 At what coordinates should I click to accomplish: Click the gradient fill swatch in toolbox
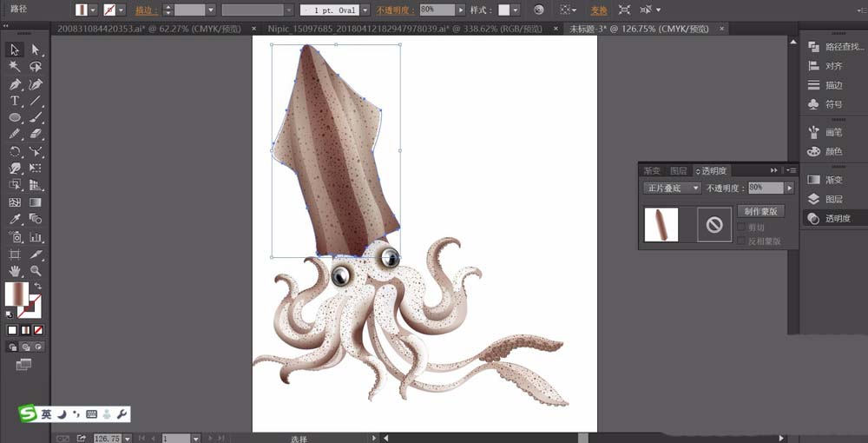click(x=15, y=294)
